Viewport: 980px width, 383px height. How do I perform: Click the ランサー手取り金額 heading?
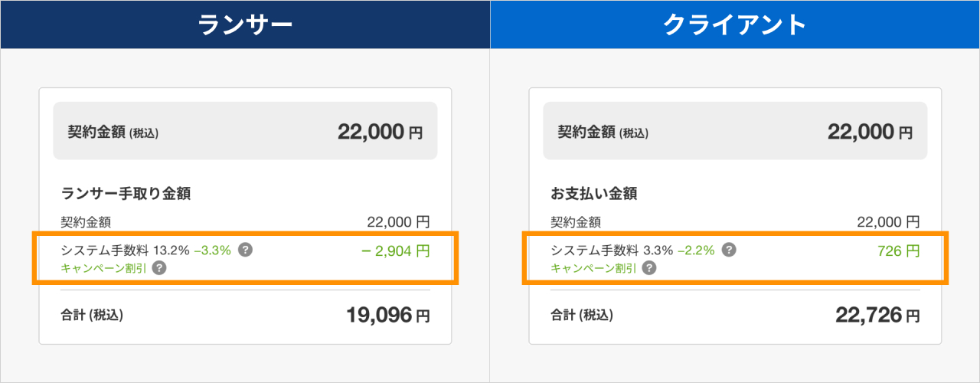pos(126,194)
